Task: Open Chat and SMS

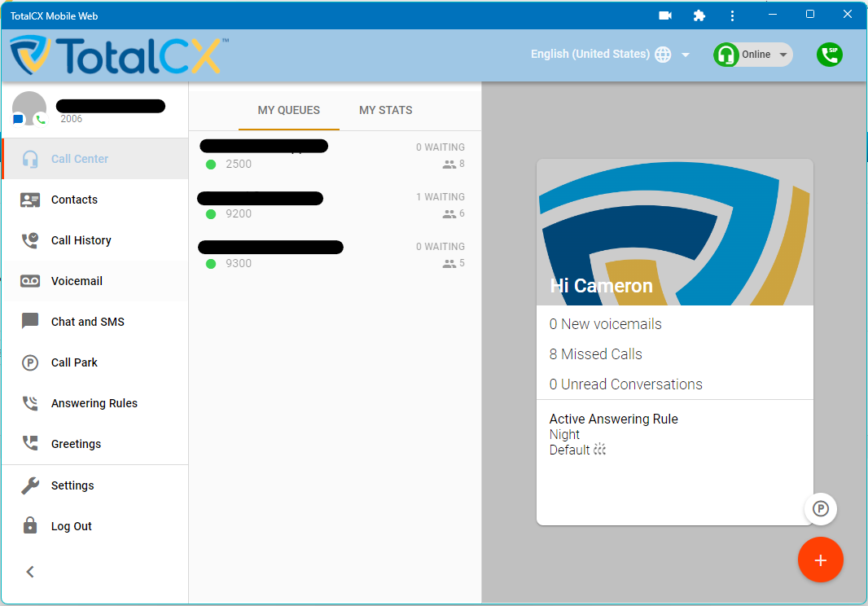Action: (x=95, y=322)
